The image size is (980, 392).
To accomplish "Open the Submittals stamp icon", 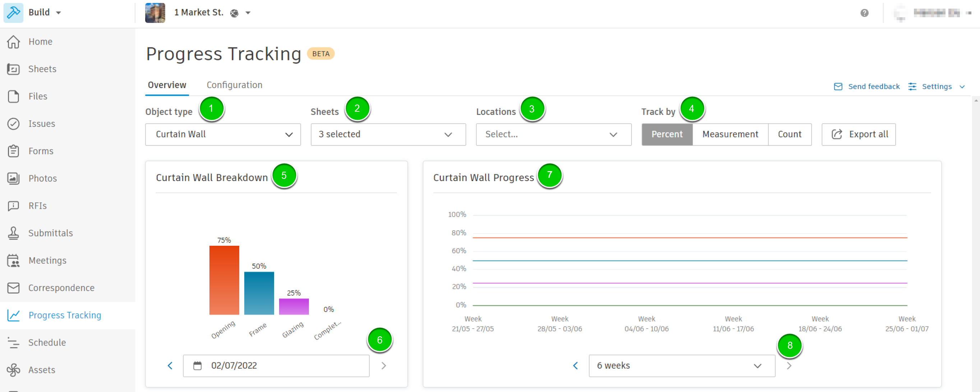I will coord(13,233).
